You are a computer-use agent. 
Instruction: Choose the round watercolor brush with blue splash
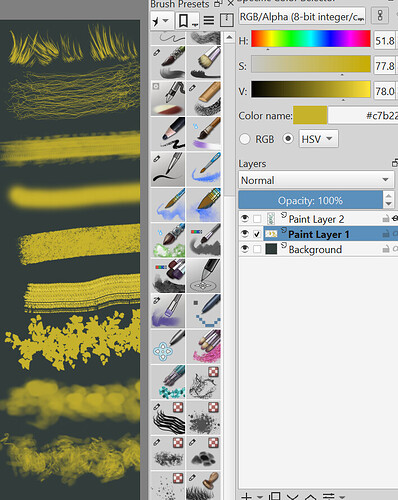168,204
